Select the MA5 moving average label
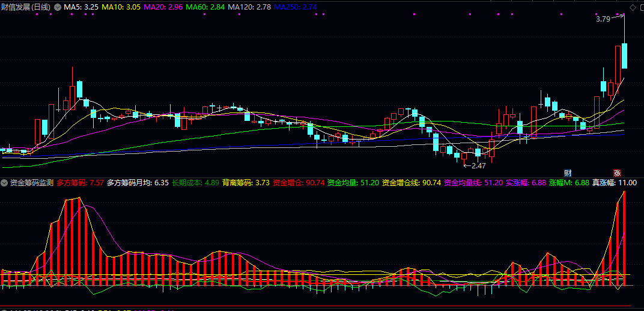This screenshot has height=311, width=644. tap(81, 7)
